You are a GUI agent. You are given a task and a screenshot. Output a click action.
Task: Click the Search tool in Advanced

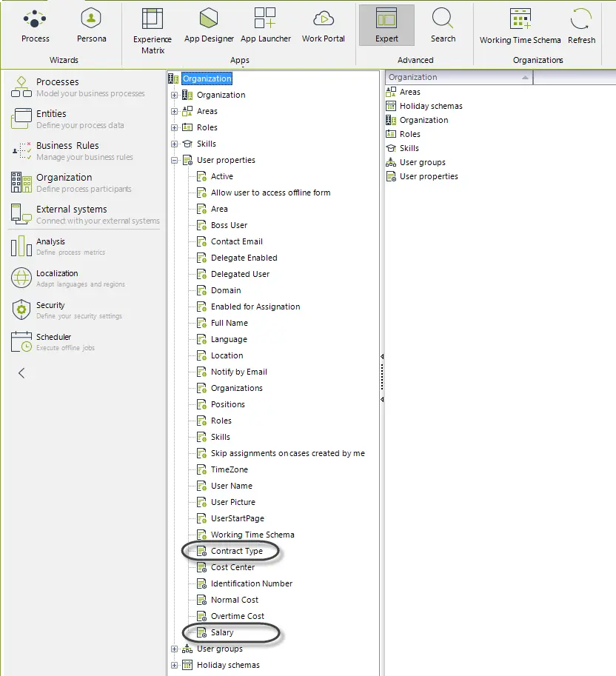coord(443,26)
